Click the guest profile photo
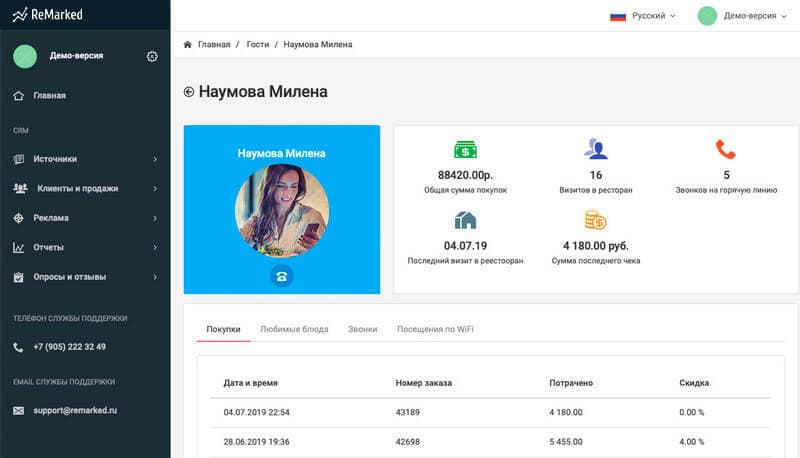The image size is (800, 458). pos(282,211)
